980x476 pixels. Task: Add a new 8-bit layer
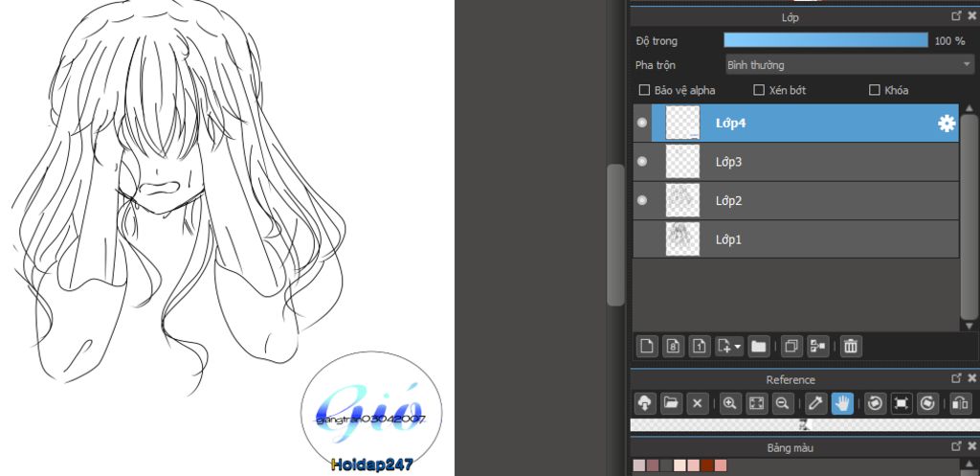(x=673, y=346)
